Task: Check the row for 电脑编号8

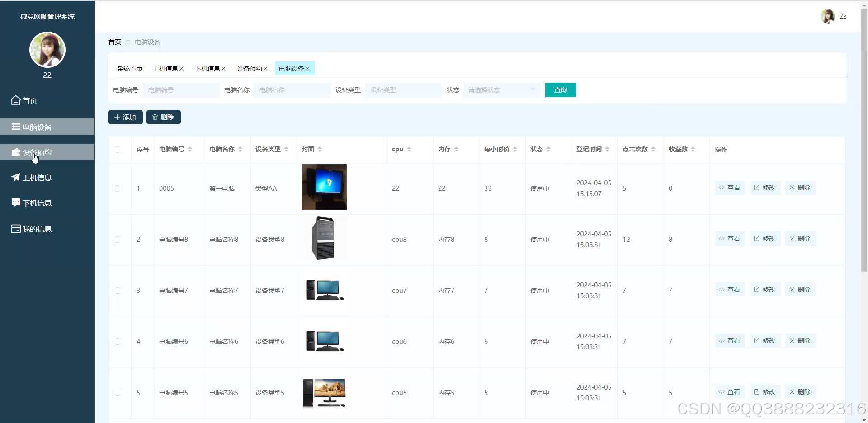Action: click(117, 240)
